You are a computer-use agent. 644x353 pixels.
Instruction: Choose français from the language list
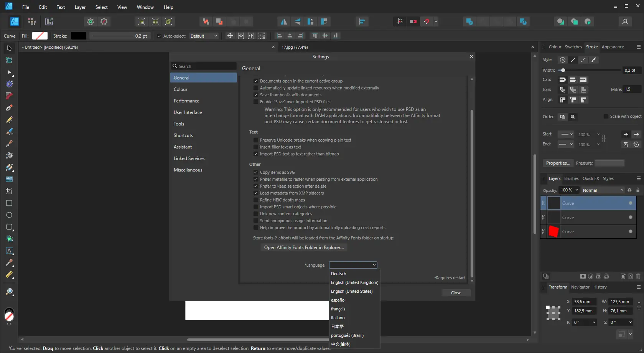338,309
